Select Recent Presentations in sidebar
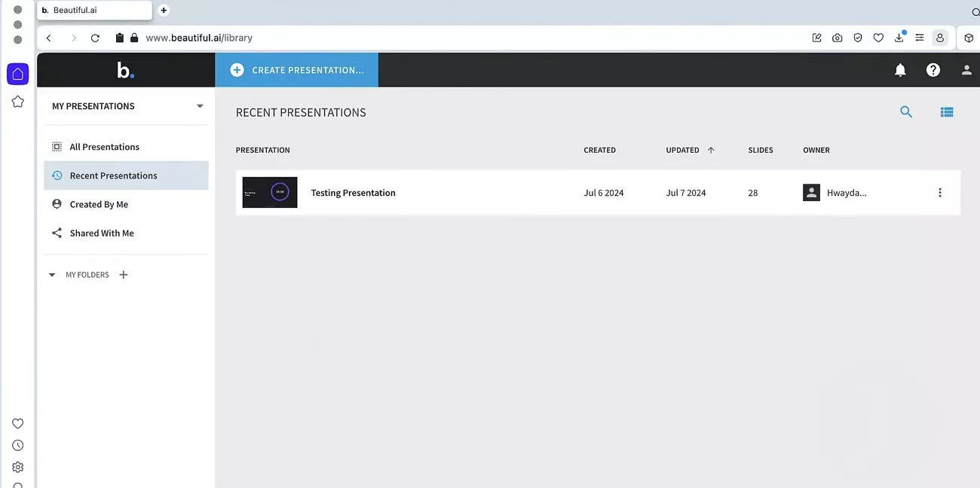The height and width of the screenshot is (488, 980). (x=126, y=175)
